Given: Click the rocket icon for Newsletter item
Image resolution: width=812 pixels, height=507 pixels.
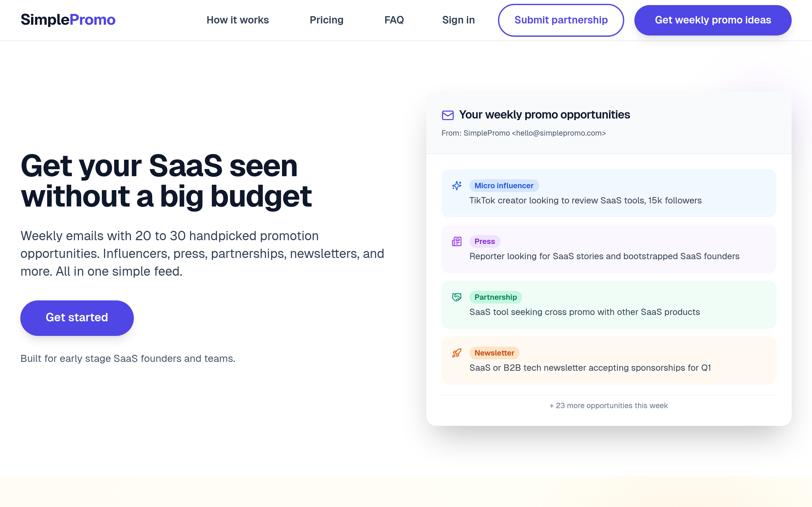Looking at the screenshot, I should 457,353.
